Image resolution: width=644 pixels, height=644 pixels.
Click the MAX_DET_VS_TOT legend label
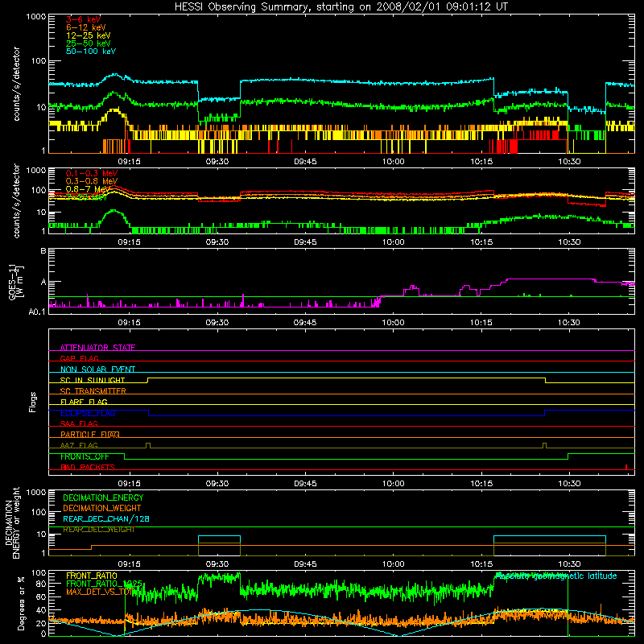click(99, 592)
